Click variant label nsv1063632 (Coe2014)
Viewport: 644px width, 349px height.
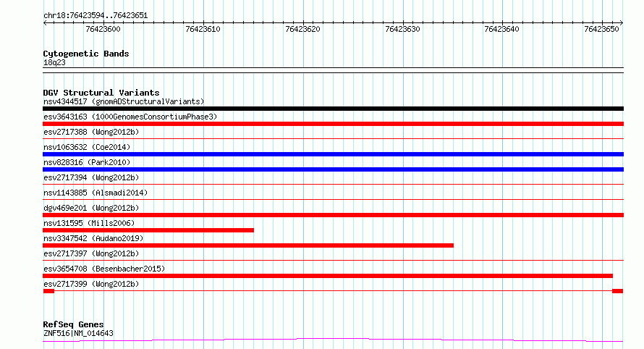pyautogui.click(x=87, y=147)
